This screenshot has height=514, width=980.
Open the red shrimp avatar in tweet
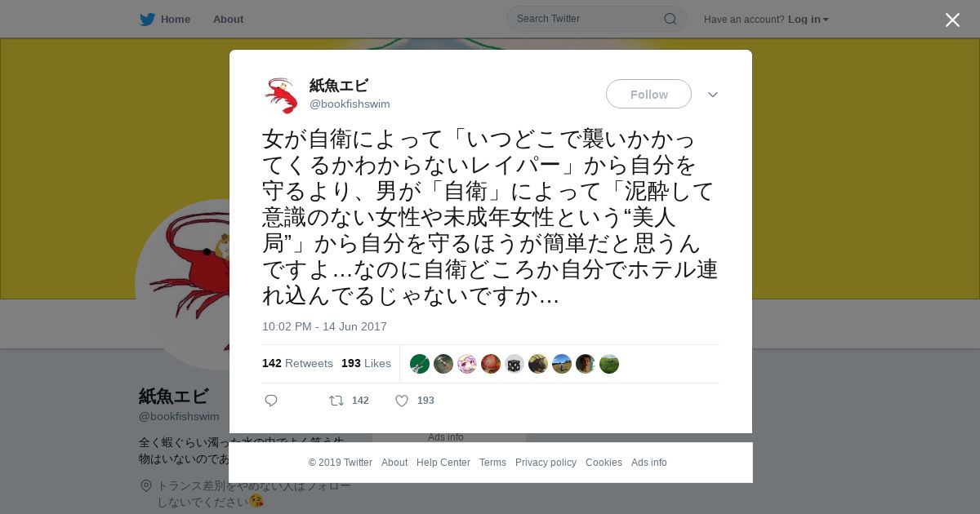coord(281,95)
